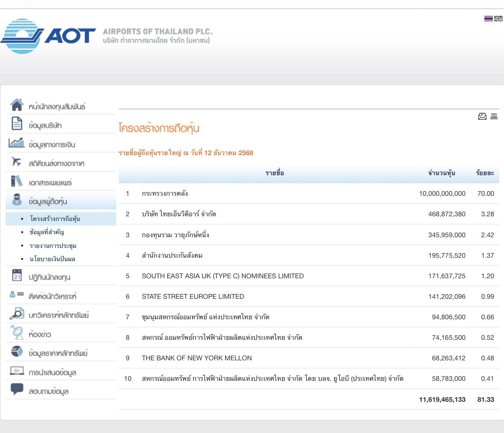Click the รายชื่อ column header
The height and width of the screenshot is (433, 504).
pyautogui.click(x=274, y=173)
